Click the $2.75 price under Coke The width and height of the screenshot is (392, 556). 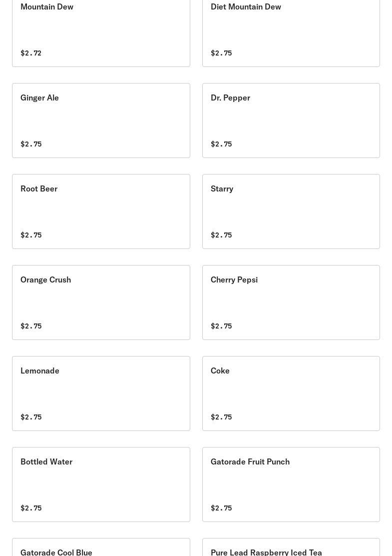click(x=221, y=417)
